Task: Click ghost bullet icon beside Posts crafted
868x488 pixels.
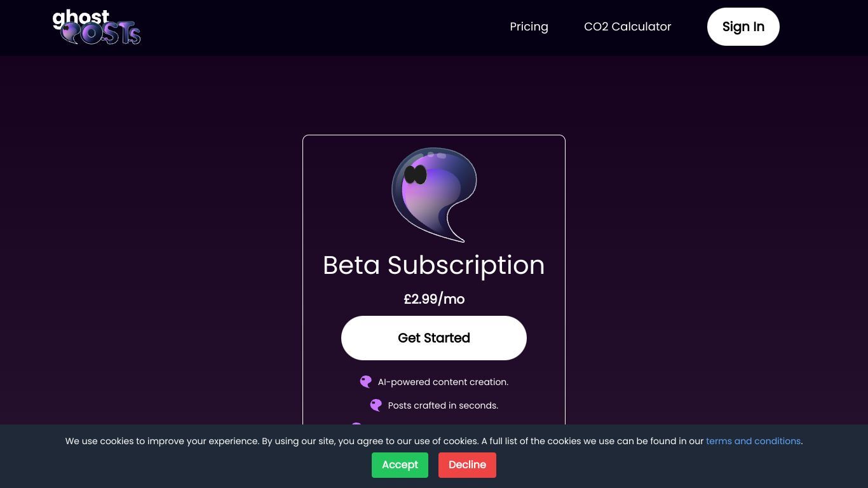Action: coord(376,405)
